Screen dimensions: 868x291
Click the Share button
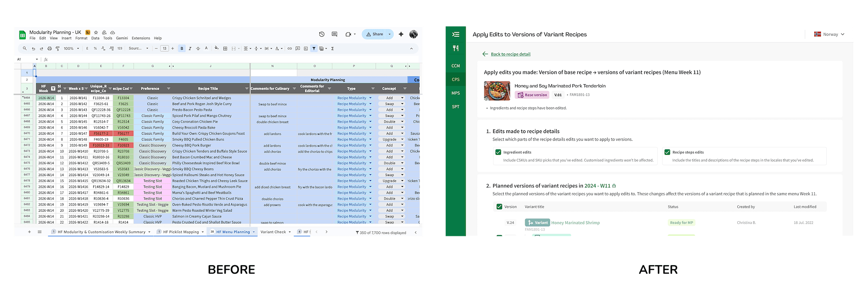375,34
